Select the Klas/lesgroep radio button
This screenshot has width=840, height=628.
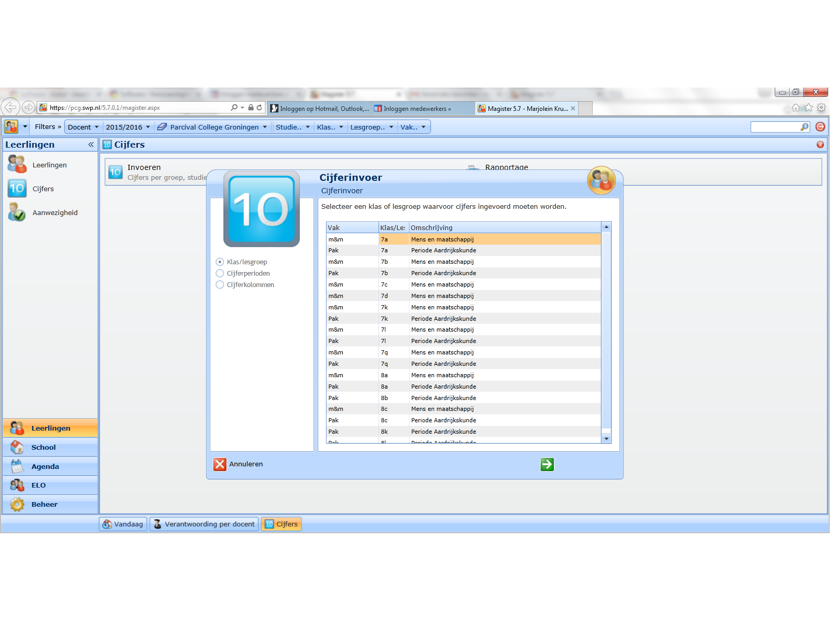click(220, 262)
